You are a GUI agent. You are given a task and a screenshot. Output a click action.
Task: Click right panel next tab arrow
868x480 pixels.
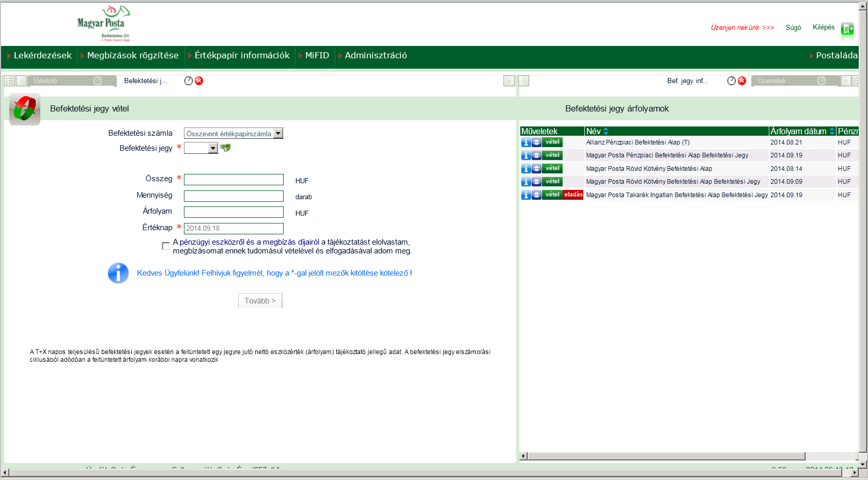tap(846, 81)
